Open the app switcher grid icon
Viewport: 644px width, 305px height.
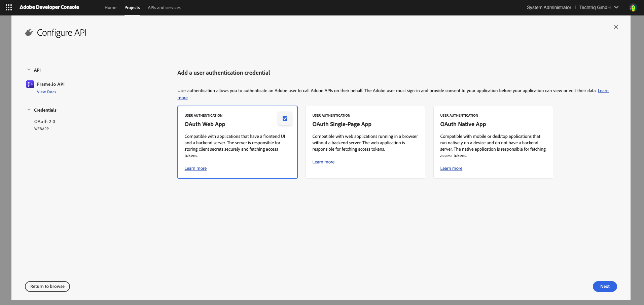[x=9, y=7]
